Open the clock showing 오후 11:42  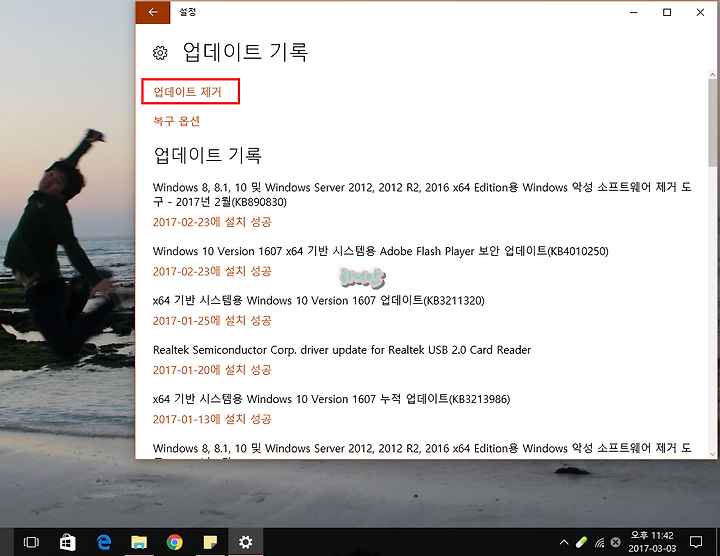[x=652, y=542]
